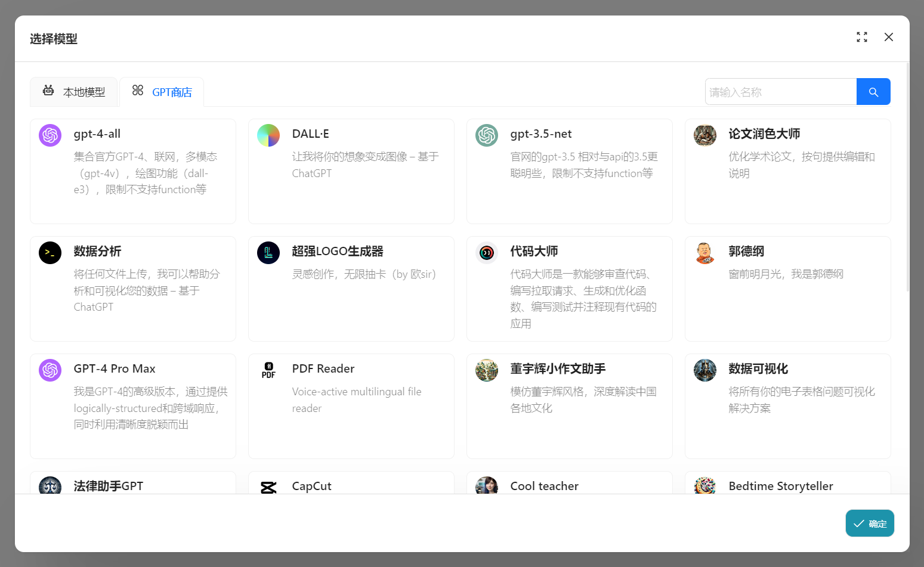Image resolution: width=924 pixels, height=567 pixels.
Task: Click the 论文润色大师 avatar image
Action: (705, 135)
